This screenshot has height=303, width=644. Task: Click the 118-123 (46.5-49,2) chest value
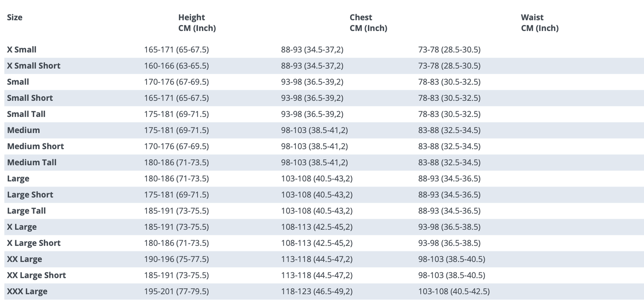pos(317,291)
